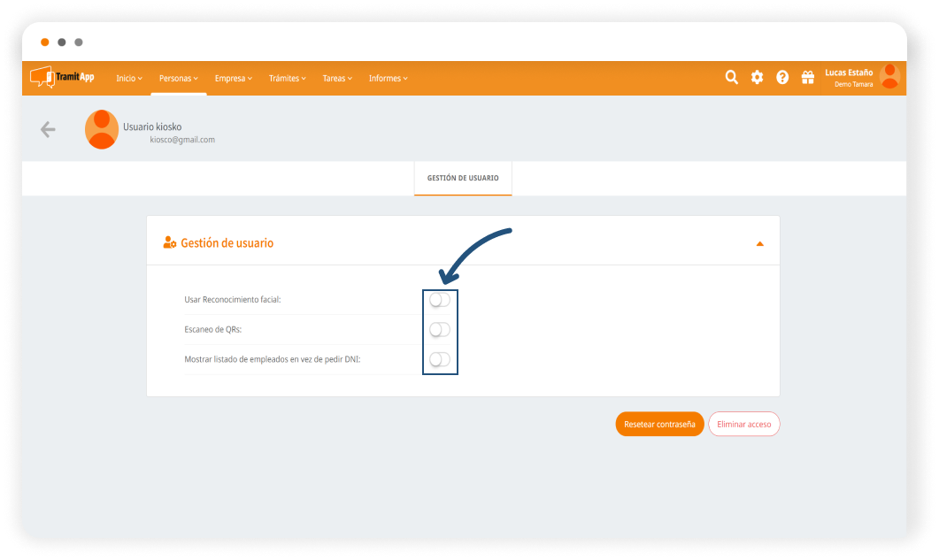Screen dimensions: 939x560
Task: Go back using the left arrow
Action: coord(48,130)
